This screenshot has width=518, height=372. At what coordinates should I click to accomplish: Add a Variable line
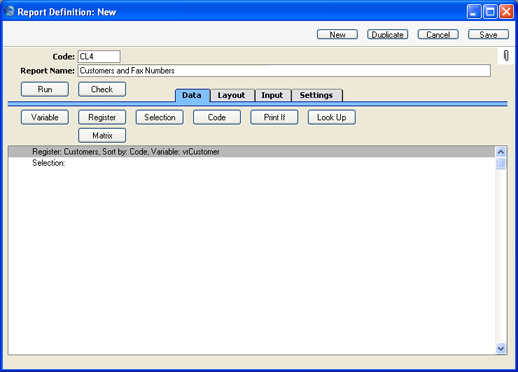[x=45, y=117]
